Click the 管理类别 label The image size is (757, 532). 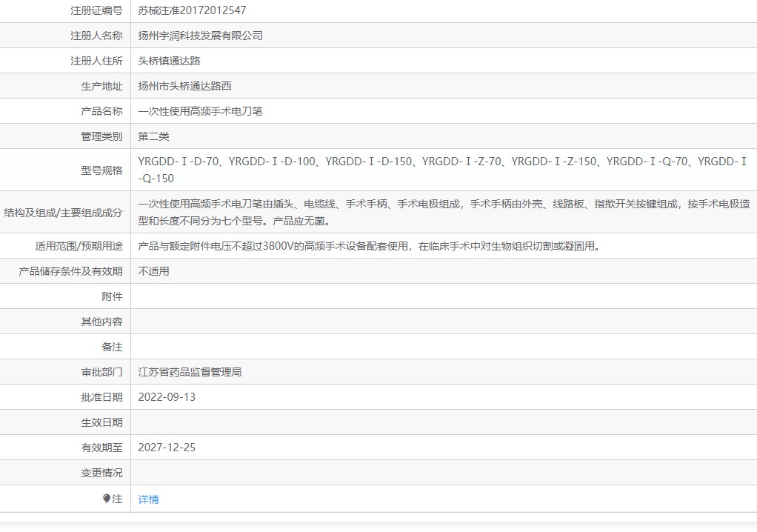click(102, 136)
